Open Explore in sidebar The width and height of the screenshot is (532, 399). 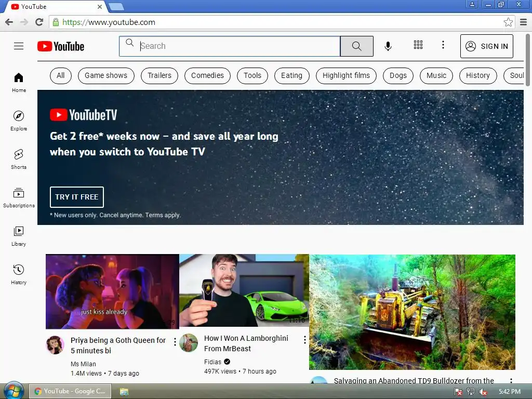coord(19,121)
